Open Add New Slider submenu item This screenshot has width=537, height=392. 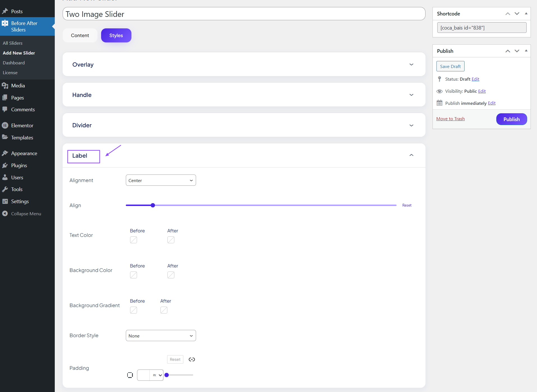pos(19,53)
